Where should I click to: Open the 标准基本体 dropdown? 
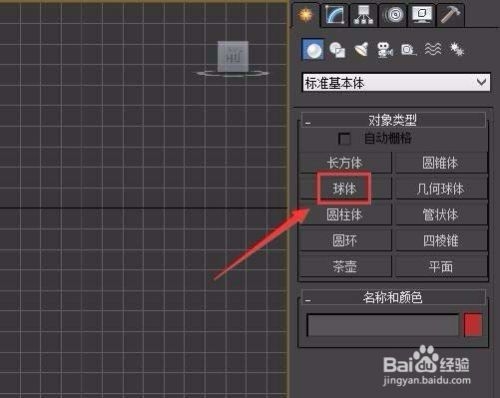[x=396, y=82]
